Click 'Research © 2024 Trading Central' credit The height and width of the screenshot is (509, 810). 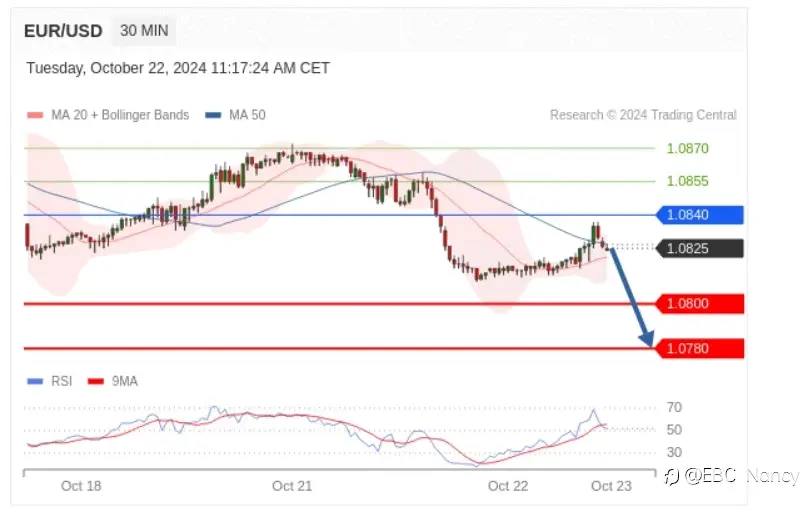(x=643, y=115)
